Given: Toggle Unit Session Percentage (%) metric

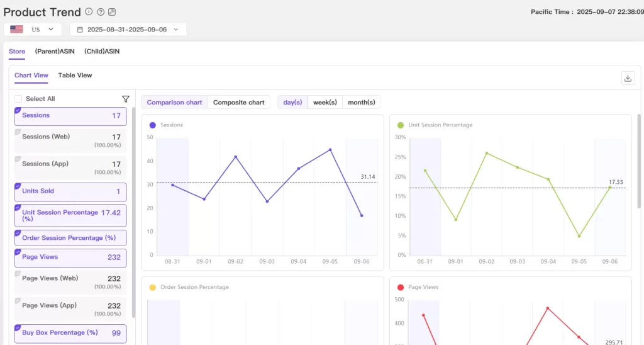Looking at the screenshot, I should coord(70,215).
